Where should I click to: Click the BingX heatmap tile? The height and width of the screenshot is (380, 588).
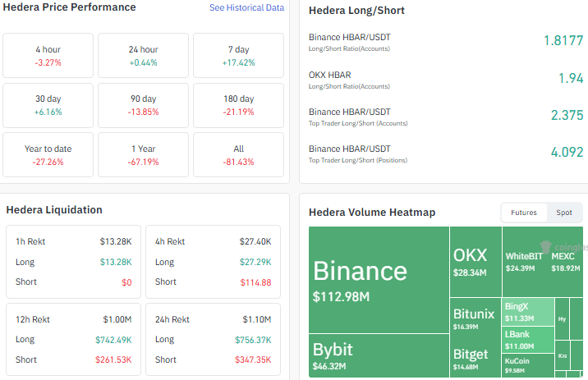point(528,312)
